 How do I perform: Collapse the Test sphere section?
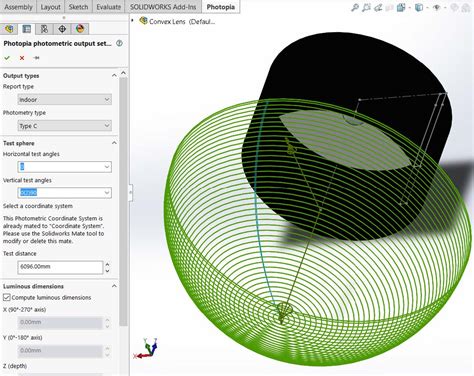point(114,143)
